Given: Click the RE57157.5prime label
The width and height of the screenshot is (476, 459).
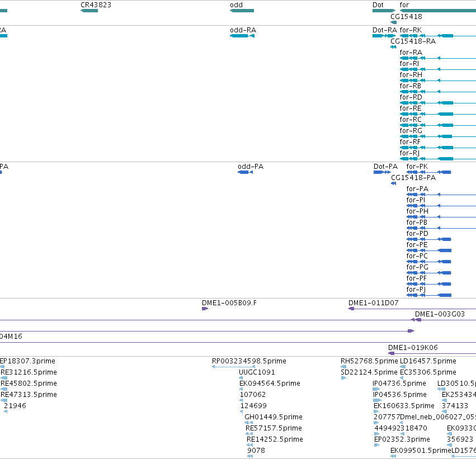Looking at the screenshot, I should point(274,428).
